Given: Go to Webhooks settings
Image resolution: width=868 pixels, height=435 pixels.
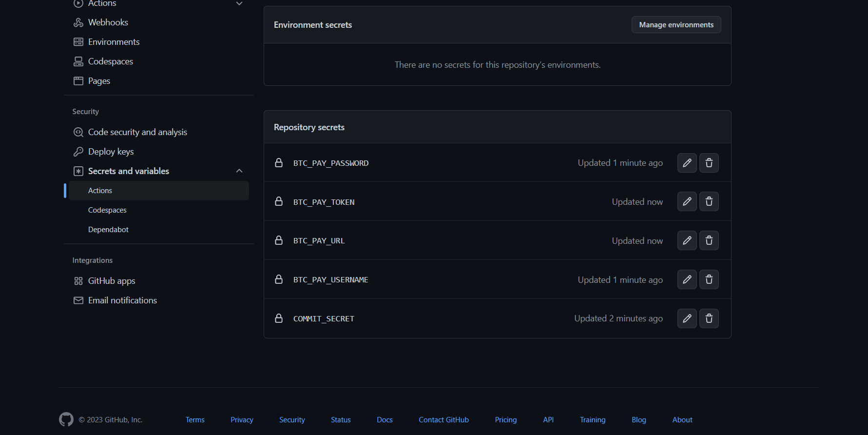Looking at the screenshot, I should 108,22.
